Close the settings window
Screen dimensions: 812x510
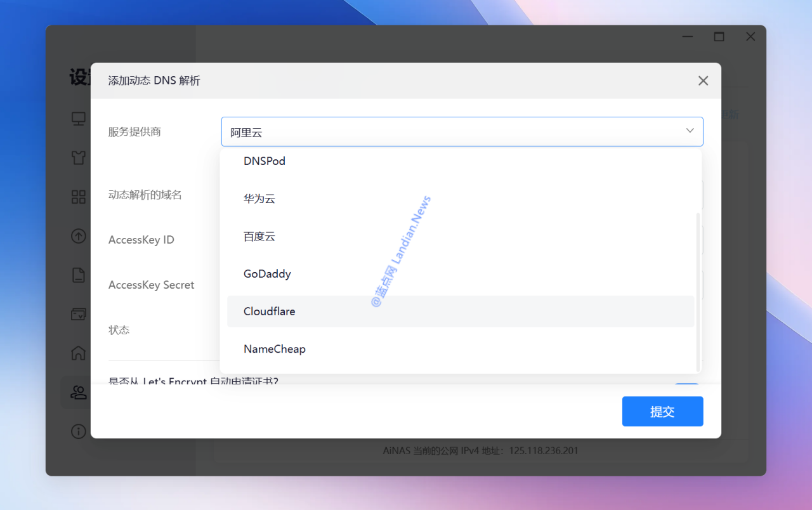coord(750,37)
